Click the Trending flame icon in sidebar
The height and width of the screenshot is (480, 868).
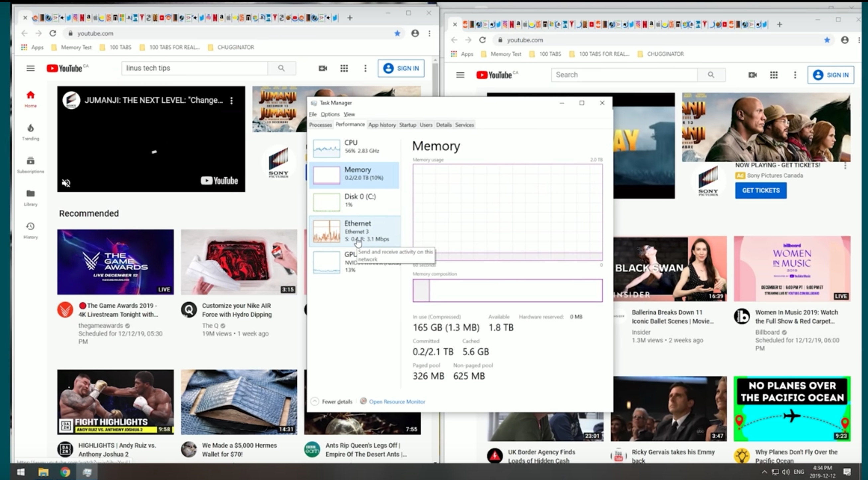click(30, 128)
